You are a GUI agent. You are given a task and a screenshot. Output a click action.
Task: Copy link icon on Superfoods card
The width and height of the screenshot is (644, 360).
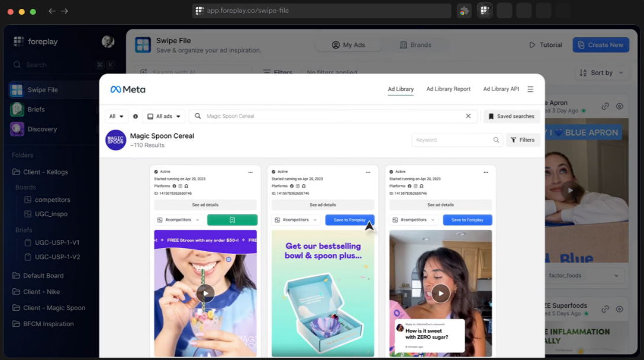[x=605, y=309]
